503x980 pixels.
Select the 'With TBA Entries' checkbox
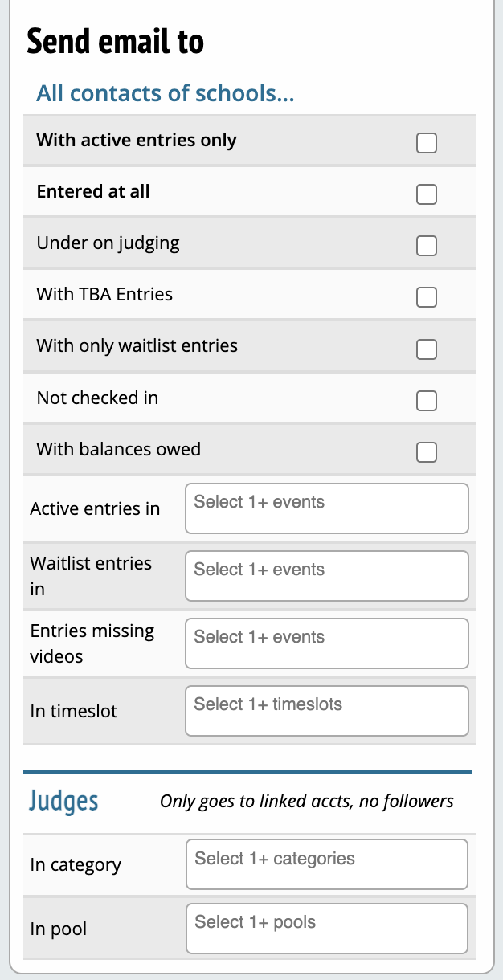(x=427, y=297)
